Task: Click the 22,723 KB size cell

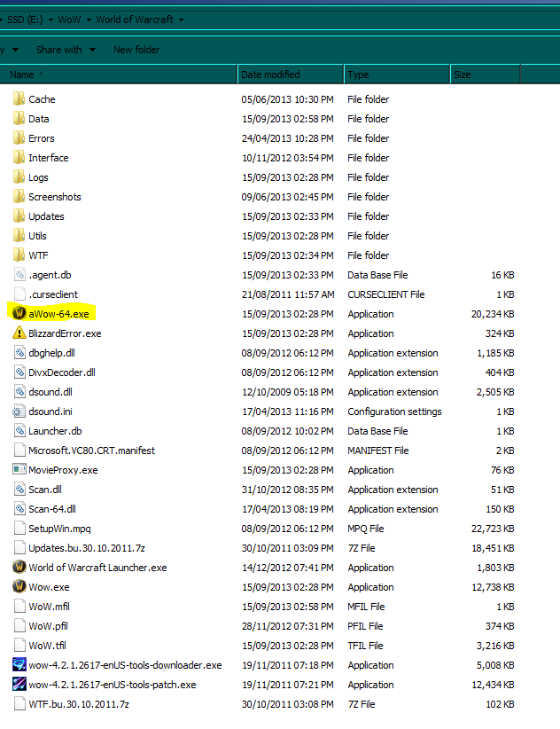Action: (493, 529)
